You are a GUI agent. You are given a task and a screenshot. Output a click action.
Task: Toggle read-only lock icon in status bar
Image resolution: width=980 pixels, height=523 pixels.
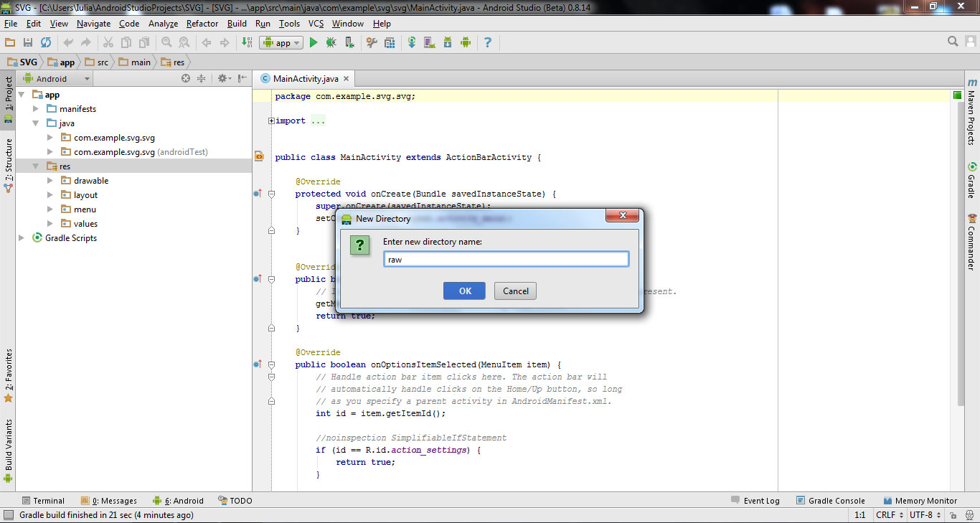tap(953, 515)
